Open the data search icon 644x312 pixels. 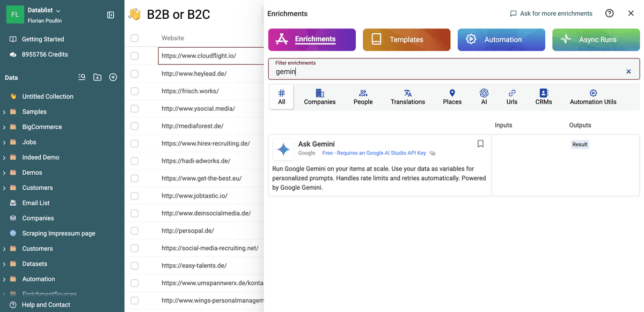[82, 77]
